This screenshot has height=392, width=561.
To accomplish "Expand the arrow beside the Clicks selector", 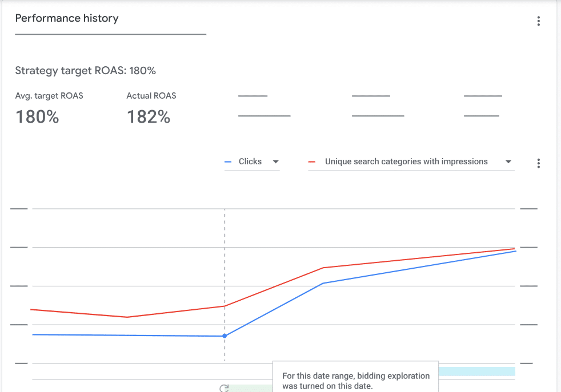I will [x=275, y=161].
